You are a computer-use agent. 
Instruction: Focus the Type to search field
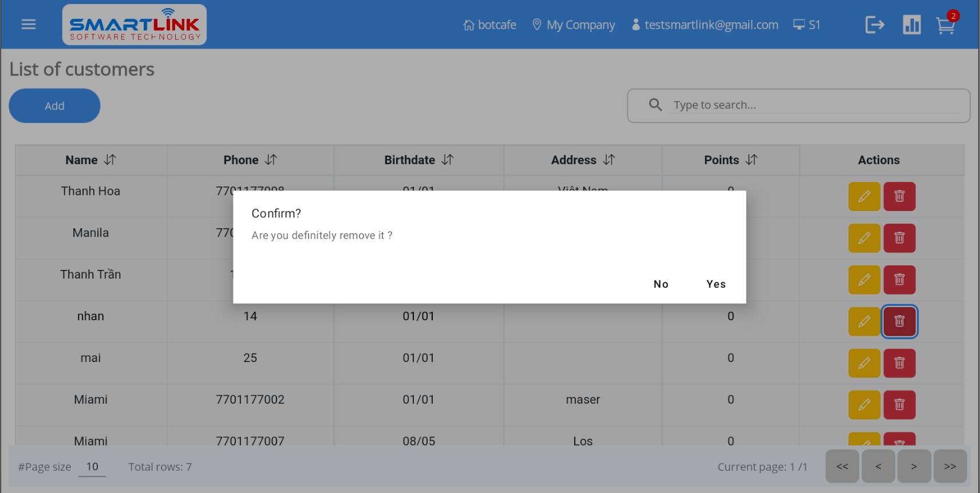click(813, 105)
